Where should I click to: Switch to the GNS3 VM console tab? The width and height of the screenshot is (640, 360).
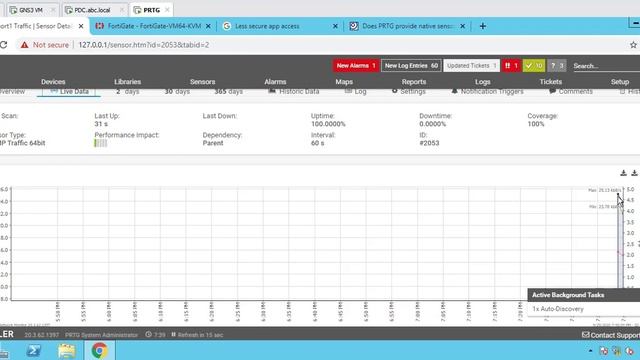(31, 10)
